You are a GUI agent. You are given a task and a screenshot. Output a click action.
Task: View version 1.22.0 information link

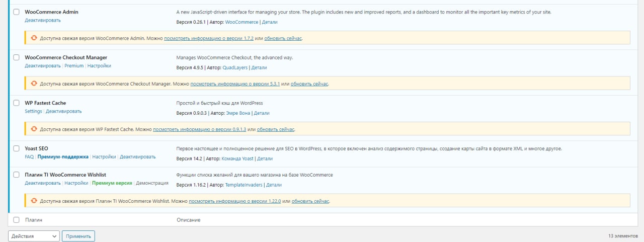pyautogui.click(x=234, y=201)
